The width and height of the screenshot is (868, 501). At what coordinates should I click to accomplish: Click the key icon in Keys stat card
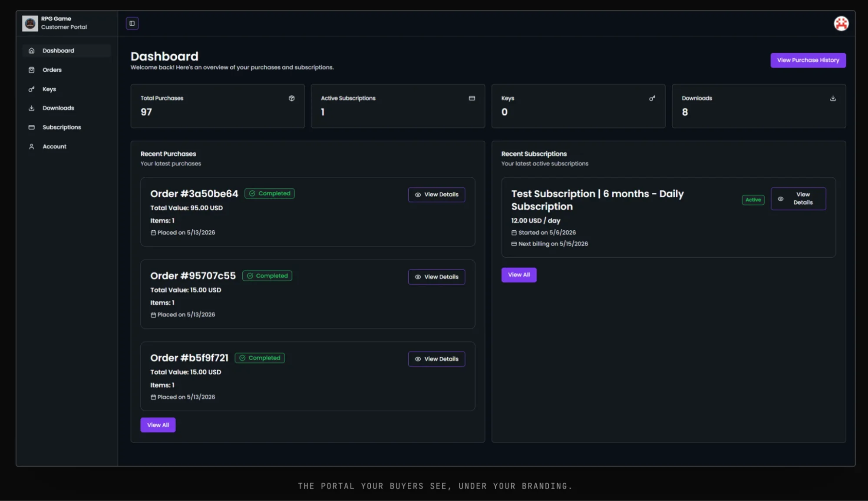[x=652, y=98]
